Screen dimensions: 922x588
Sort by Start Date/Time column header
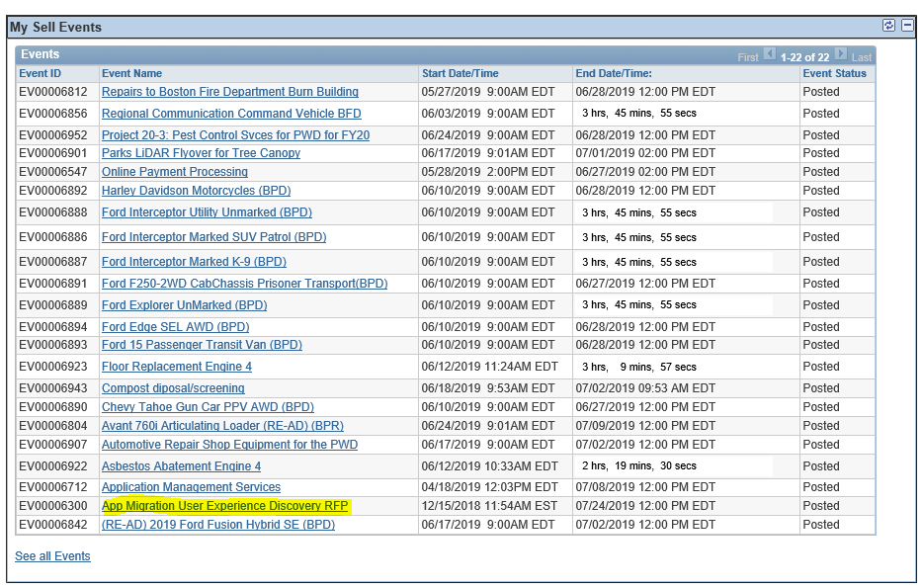tap(461, 73)
